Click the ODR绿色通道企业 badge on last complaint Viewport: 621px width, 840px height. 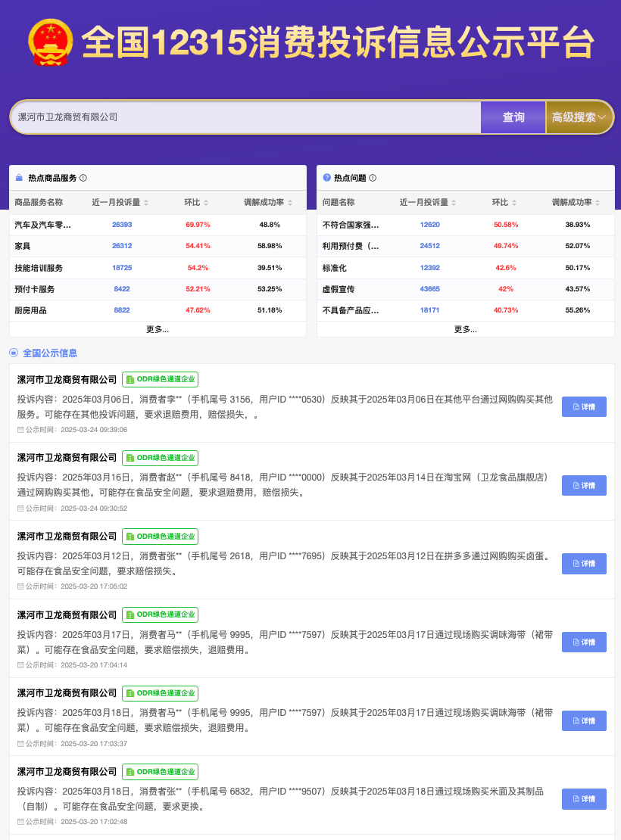click(160, 771)
